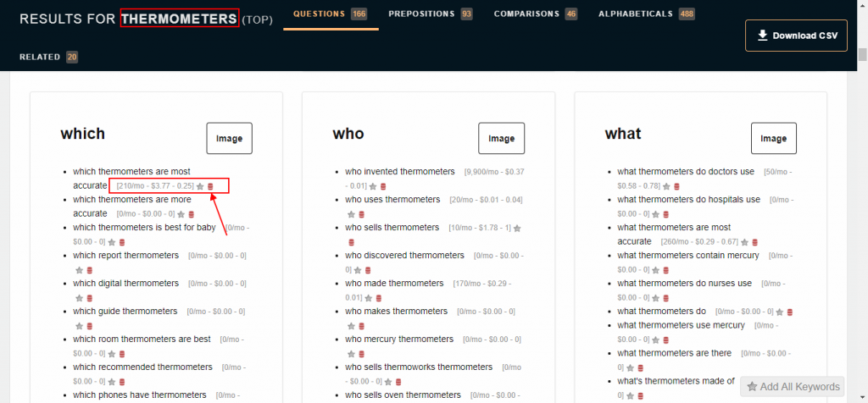868x403 pixels.
Task: Click database icon for 'what thermometers do hospitals use'
Action: pos(655,214)
